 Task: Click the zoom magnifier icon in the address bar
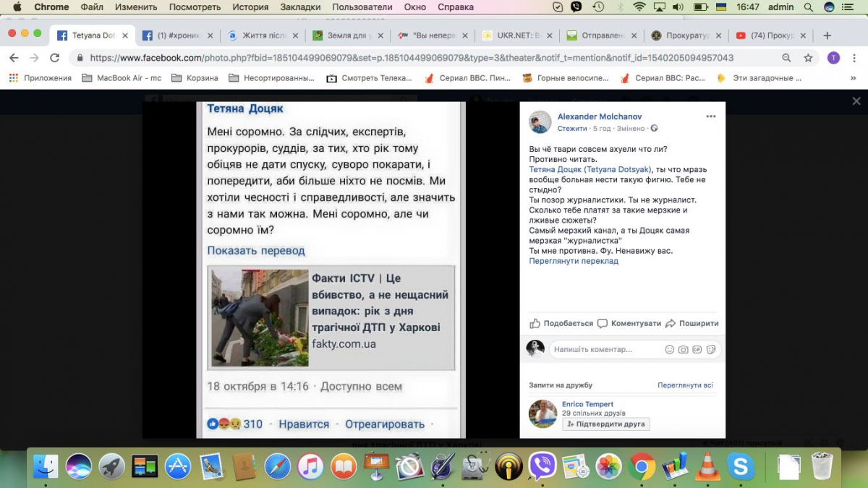786,58
